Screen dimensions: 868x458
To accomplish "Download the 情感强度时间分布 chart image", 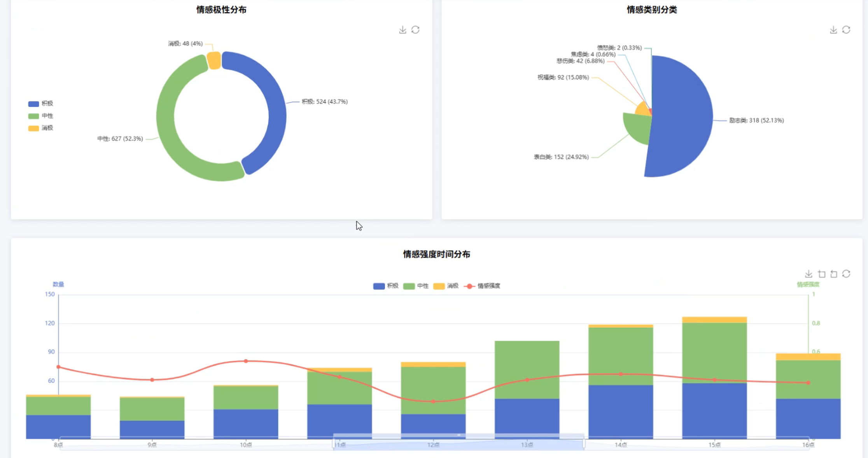I will tap(808, 274).
